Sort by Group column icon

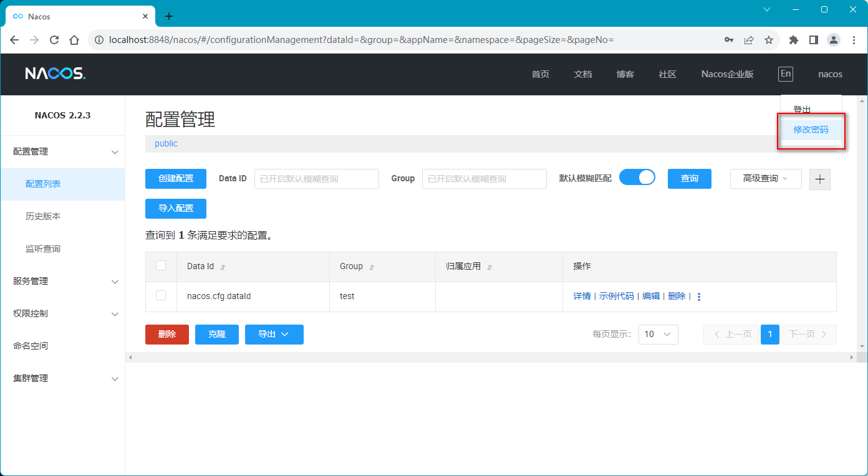click(x=372, y=267)
